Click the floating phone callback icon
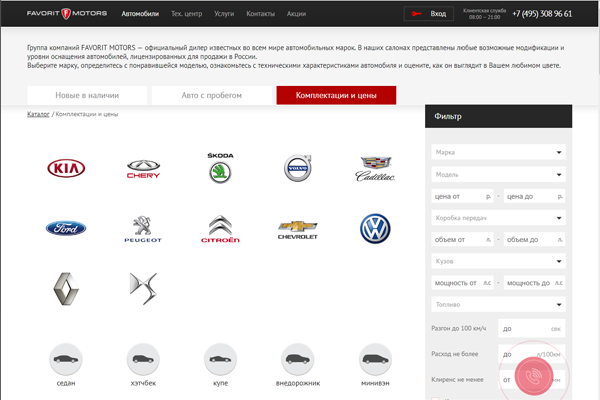The image size is (600, 400). (x=535, y=378)
